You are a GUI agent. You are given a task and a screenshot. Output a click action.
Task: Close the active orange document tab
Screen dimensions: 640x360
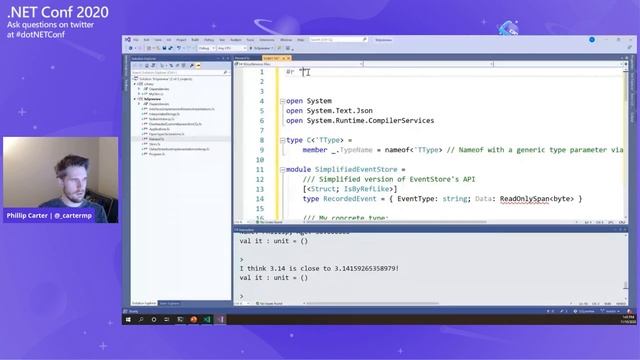(x=288, y=58)
